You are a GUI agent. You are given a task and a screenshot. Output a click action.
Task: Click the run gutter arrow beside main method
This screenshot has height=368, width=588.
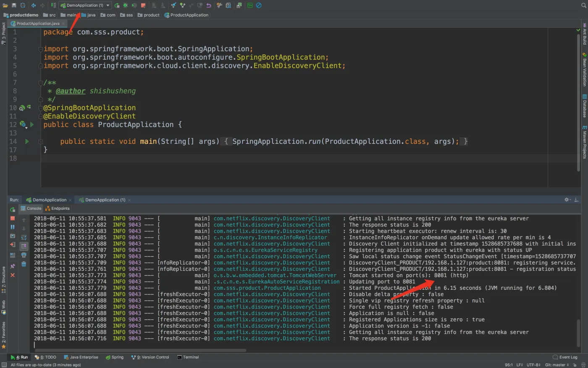click(27, 141)
